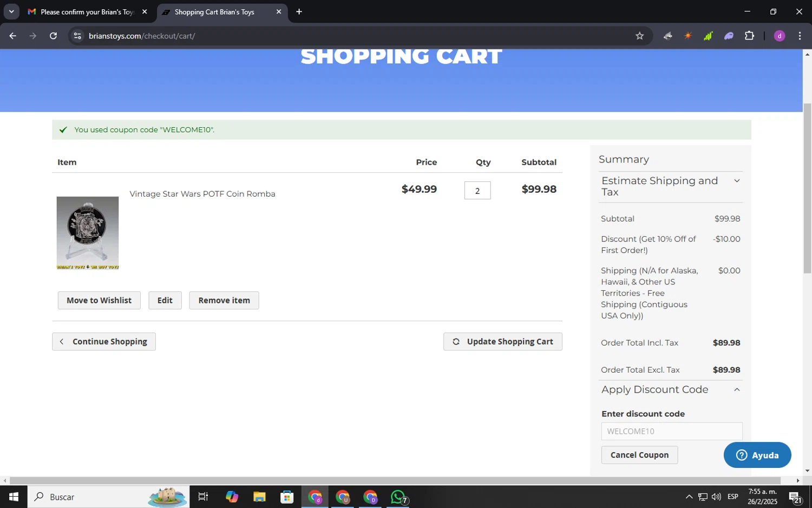
Task: Launch Copilot from the taskbar
Action: (232, 497)
